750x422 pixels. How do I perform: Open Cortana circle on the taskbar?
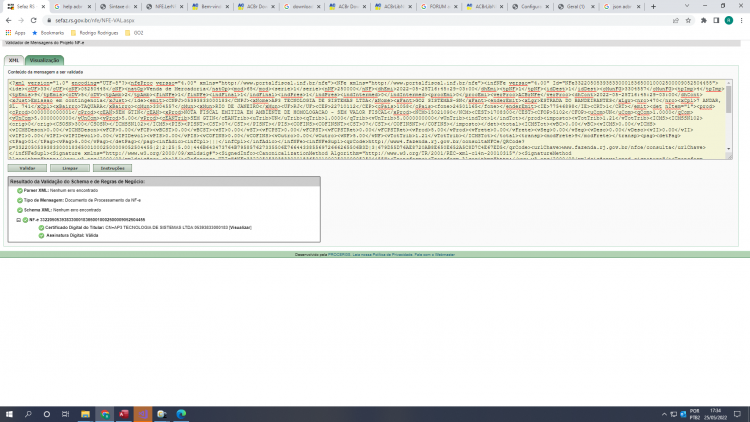click(x=47, y=414)
